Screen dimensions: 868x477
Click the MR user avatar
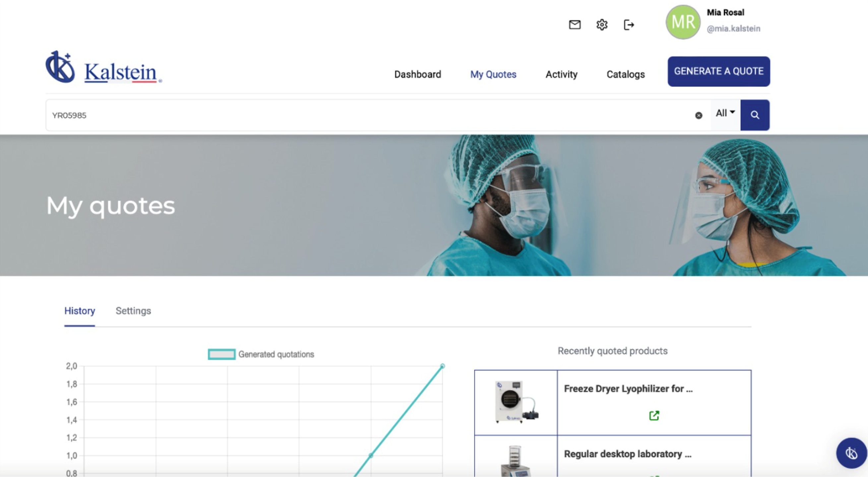(x=683, y=22)
